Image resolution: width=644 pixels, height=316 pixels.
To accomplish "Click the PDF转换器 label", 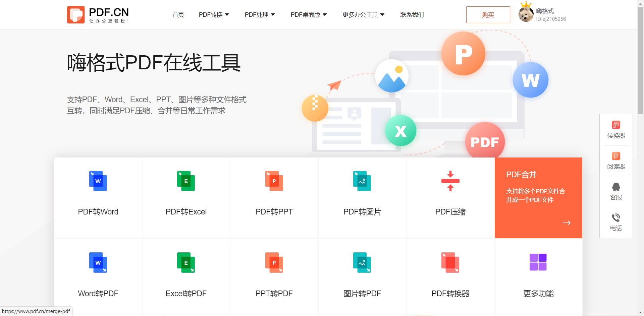I will click(x=450, y=294).
